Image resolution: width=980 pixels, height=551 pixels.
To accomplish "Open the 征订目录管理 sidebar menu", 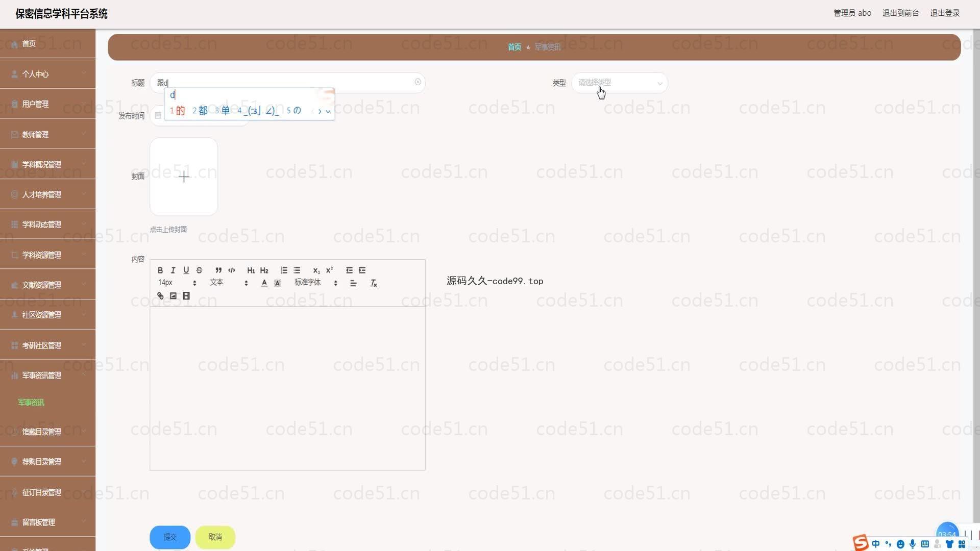I will tap(47, 492).
